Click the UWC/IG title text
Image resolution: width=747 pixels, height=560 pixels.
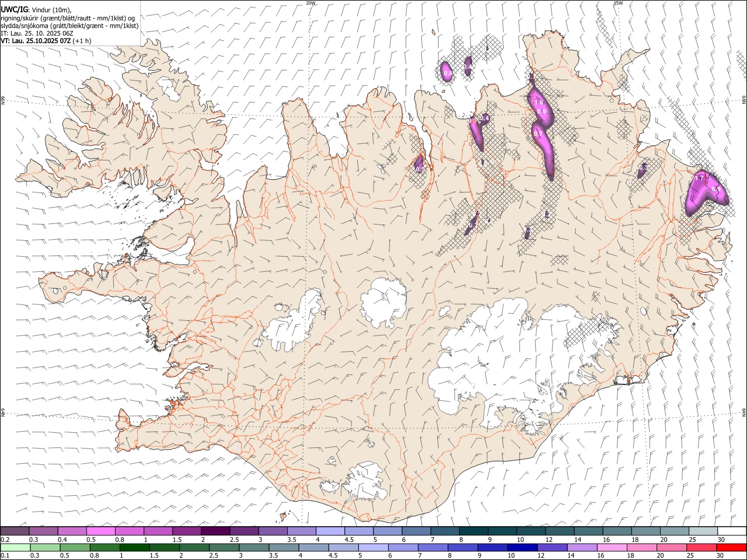point(15,9)
